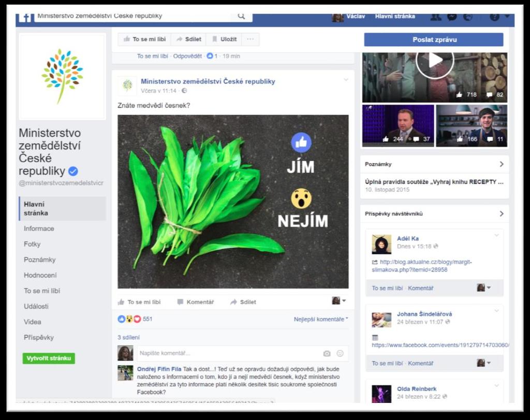Attach photo via camera icon in comment box
Image resolution: width=530 pixels, height=420 pixels.
coord(327,353)
